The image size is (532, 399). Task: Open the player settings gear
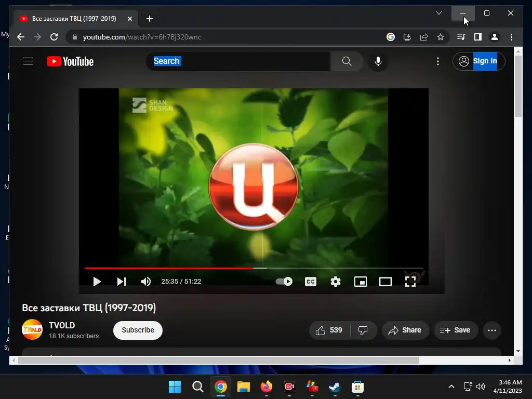pos(336,282)
